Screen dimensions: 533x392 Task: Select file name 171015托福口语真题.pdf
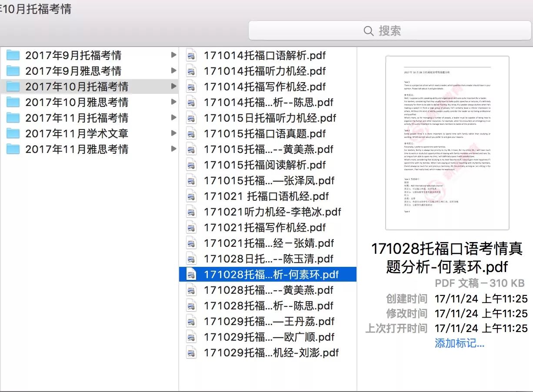[265, 133]
